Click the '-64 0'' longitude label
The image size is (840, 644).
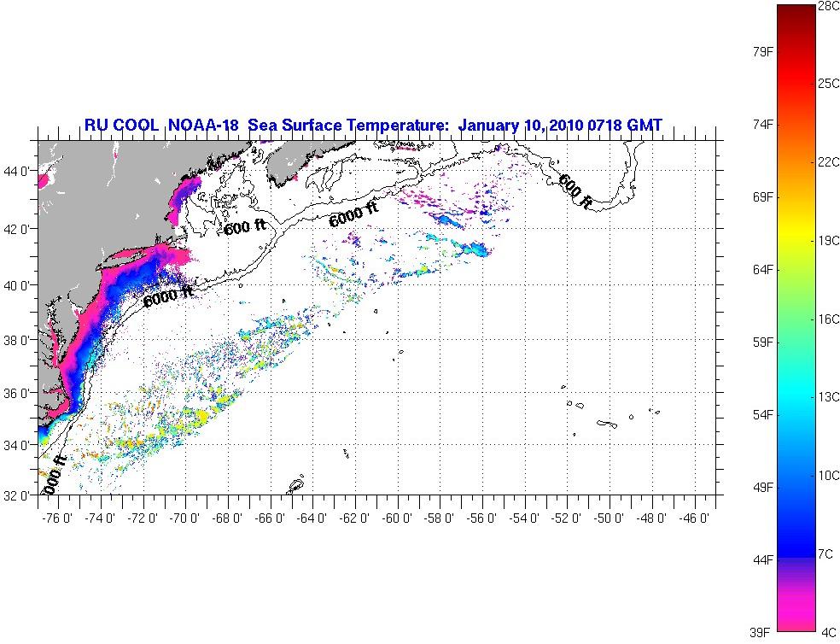(312, 518)
